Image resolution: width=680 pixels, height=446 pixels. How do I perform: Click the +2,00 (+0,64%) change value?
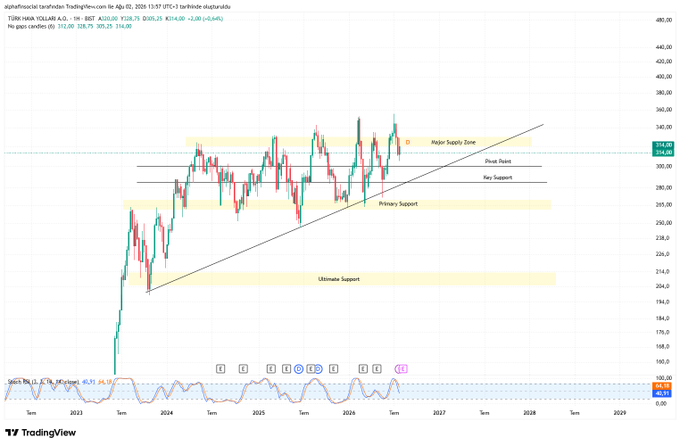point(205,19)
